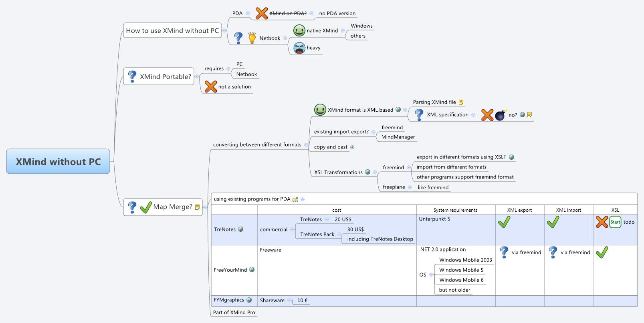Click the orange X marker on 'not a solution'

(211, 86)
